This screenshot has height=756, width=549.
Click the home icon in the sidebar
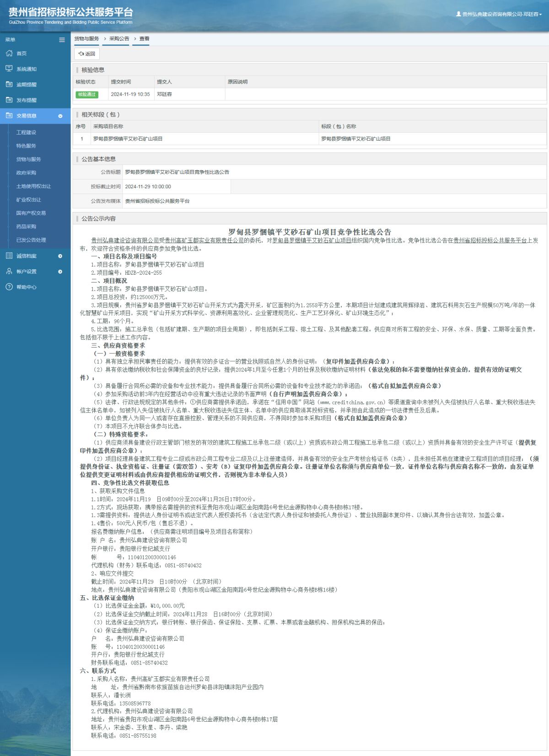pos(9,54)
